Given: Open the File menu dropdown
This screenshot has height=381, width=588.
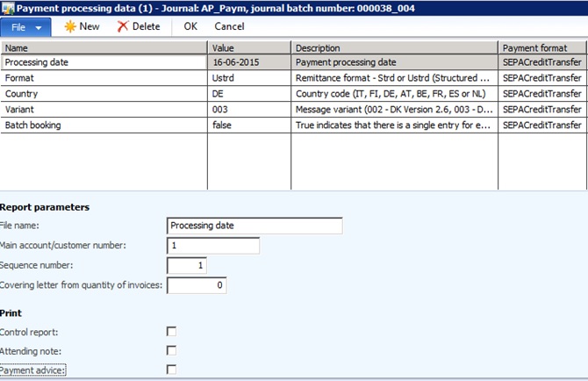Looking at the screenshot, I should [x=27, y=27].
